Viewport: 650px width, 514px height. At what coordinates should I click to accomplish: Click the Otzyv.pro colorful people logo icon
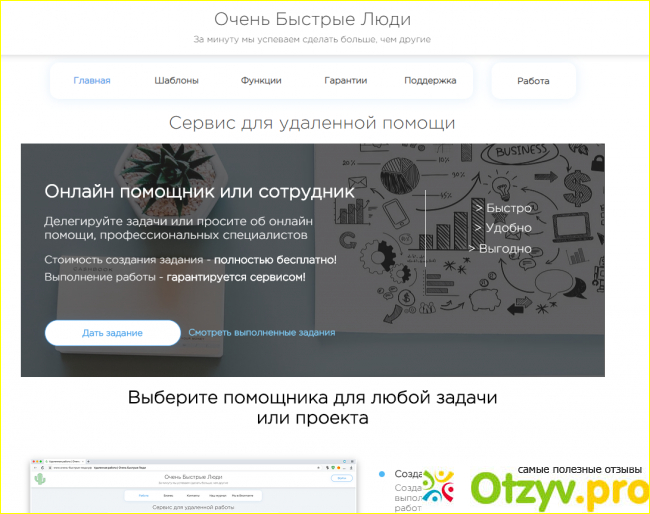(x=438, y=486)
